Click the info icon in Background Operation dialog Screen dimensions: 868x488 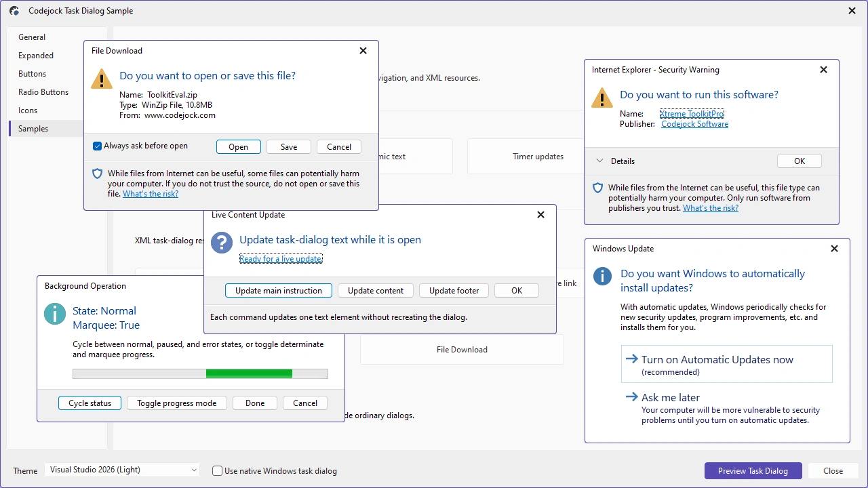55,314
